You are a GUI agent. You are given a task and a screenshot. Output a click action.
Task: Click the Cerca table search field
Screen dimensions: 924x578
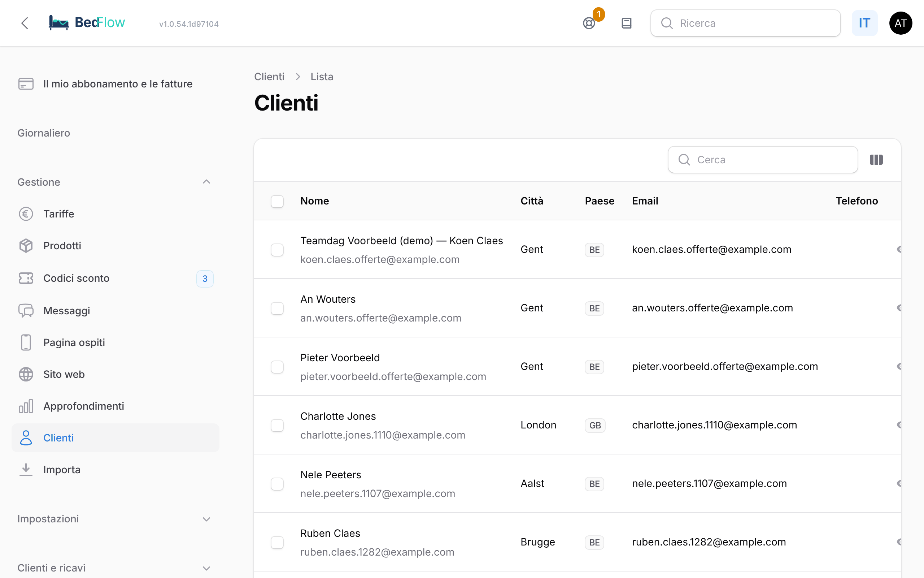(x=763, y=160)
